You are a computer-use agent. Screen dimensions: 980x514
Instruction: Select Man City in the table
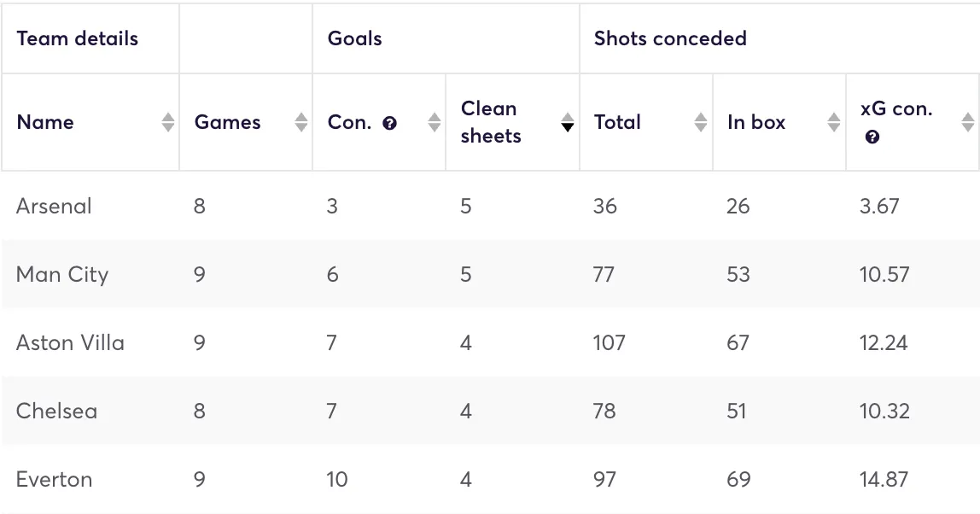pos(61,274)
